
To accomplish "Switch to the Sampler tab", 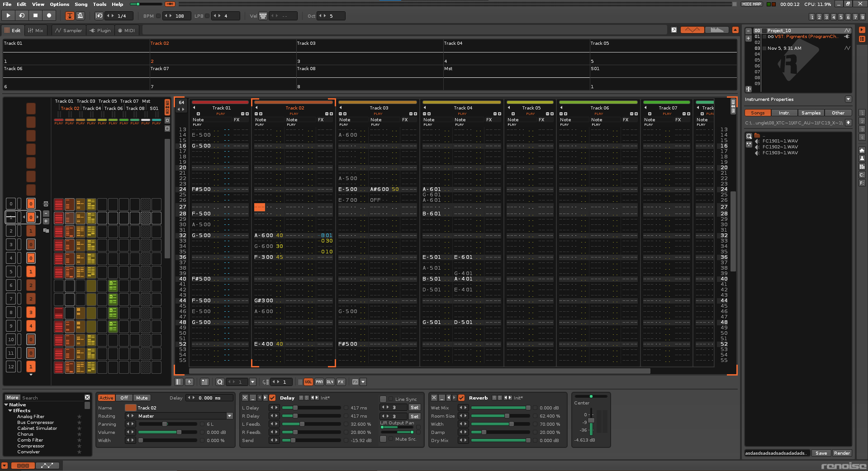I will pyautogui.click(x=69, y=30).
